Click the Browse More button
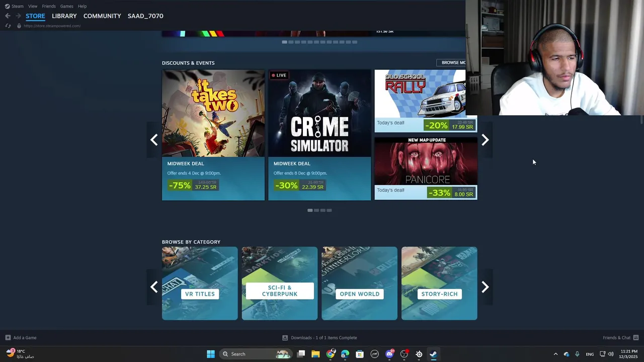Image resolution: width=644 pixels, height=362 pixels. click(x=451, y=63)
